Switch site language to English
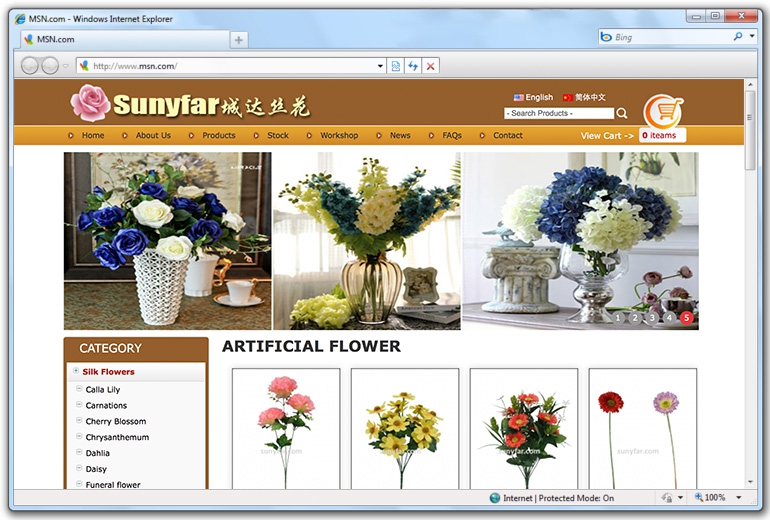Image resolution: width=770 pixels, height=520 pixels. point(533,97)
